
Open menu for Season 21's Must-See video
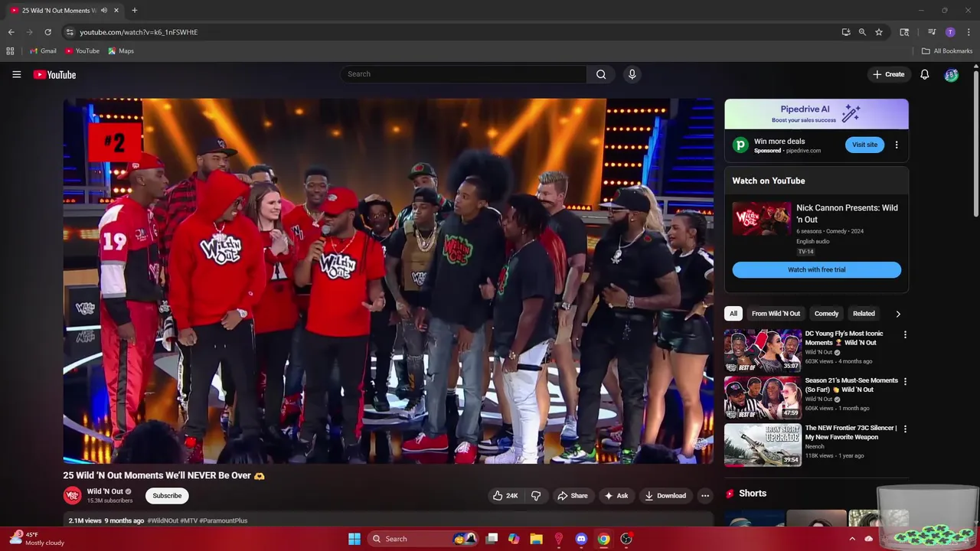click(905, 381)
